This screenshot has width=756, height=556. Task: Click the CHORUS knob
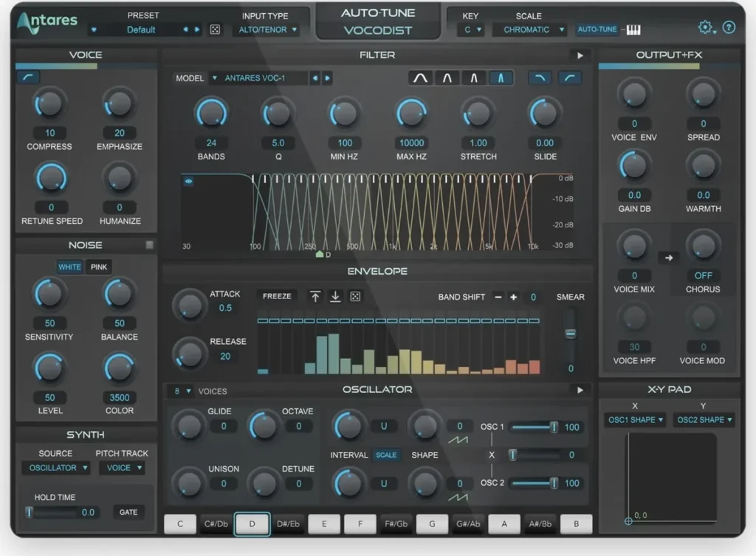click(x=703, y=246)
